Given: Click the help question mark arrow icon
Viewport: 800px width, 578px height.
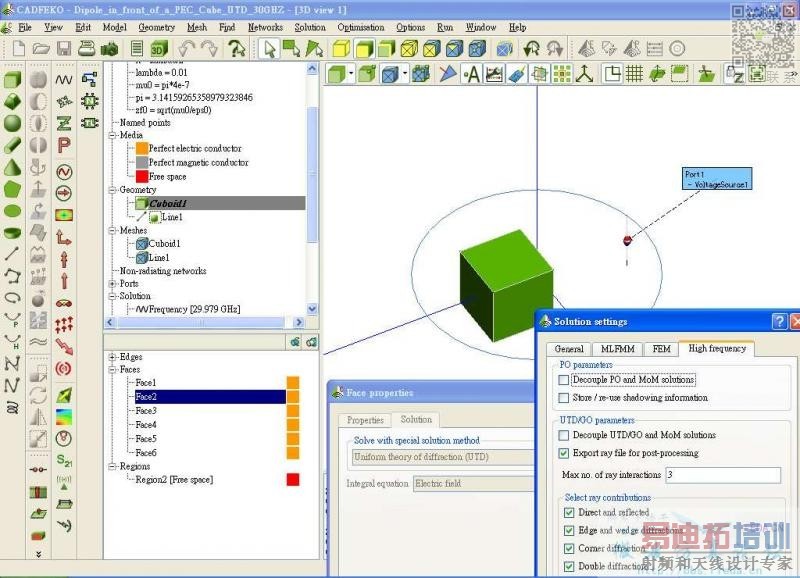Looking at the screenshot, I should pos(236,49).
